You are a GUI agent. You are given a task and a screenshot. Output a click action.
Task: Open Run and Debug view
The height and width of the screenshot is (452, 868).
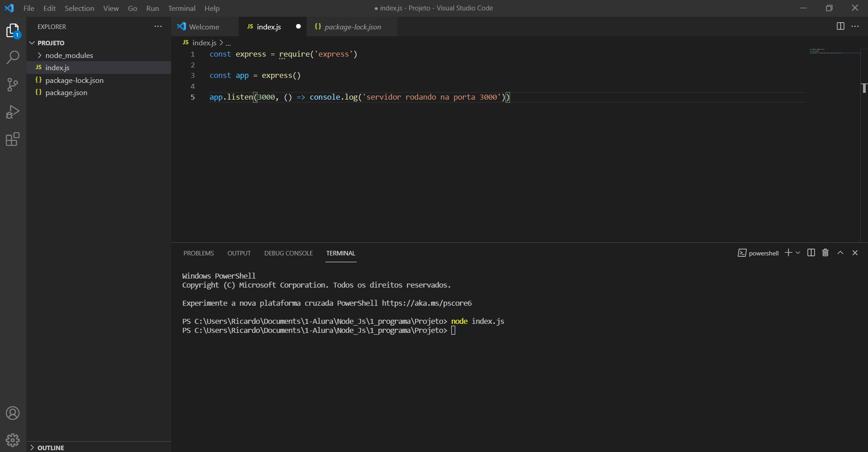13,112
